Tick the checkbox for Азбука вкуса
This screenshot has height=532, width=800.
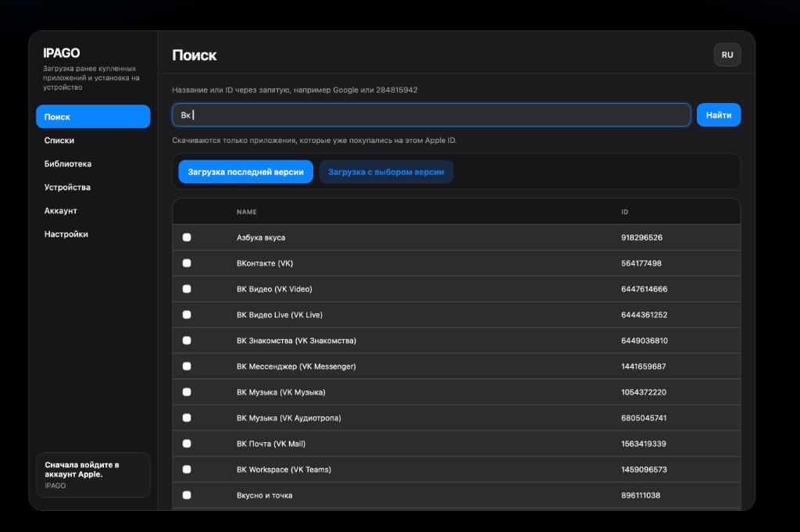pos(187,237)
